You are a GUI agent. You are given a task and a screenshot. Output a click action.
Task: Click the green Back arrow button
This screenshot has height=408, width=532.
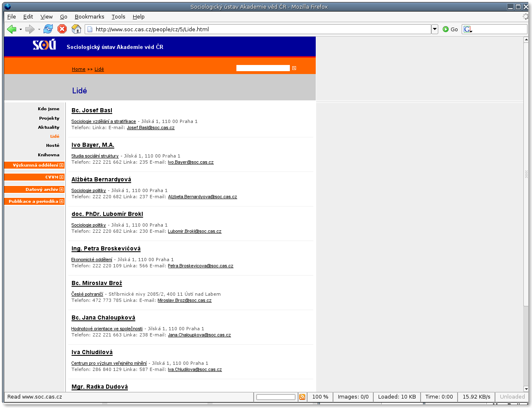pyautogui.click(x=12, y=29)
